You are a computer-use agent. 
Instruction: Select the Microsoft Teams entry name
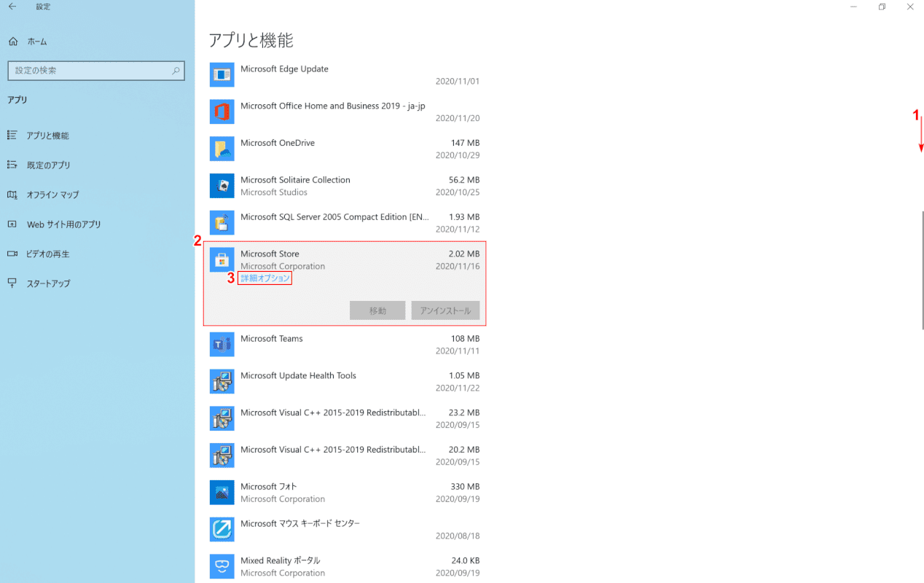(x=271, y=339)
